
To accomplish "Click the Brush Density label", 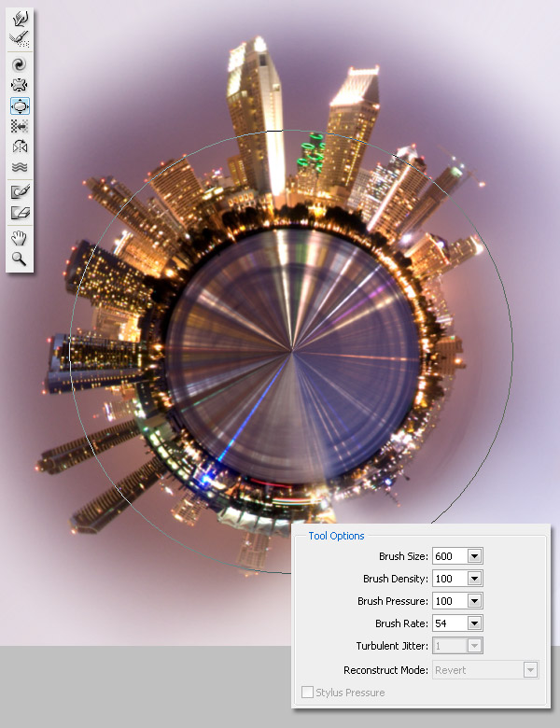I will click(396, 579).
